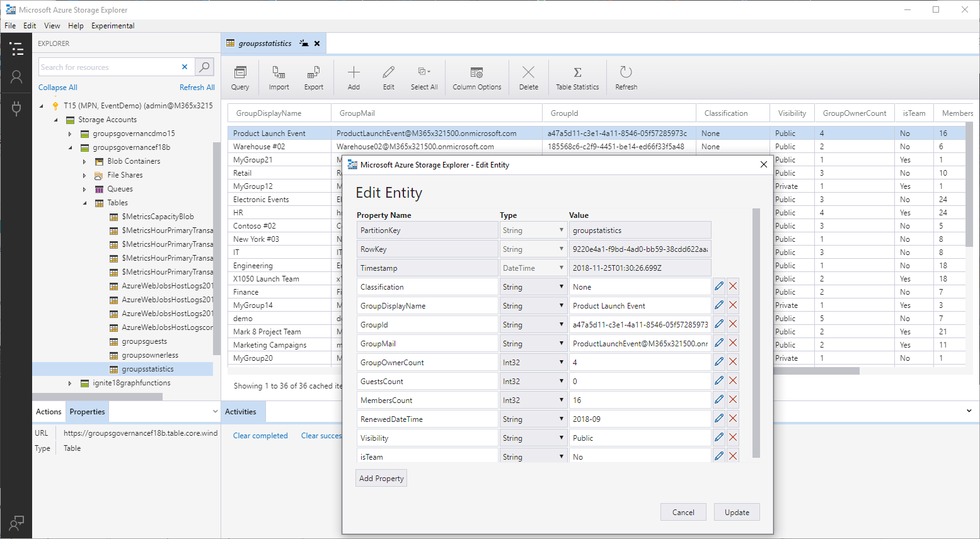The height and width of the screenshot is (539, 980).
Task: Click the edit pencil for the Classification property
Action: click(719, 287)
